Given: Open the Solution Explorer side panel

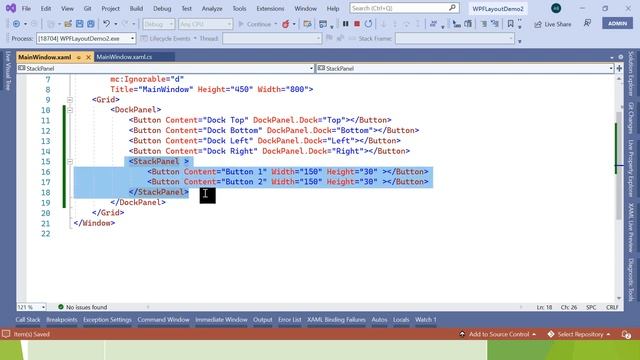Looking at the screenshot, I should coord(631,73).
